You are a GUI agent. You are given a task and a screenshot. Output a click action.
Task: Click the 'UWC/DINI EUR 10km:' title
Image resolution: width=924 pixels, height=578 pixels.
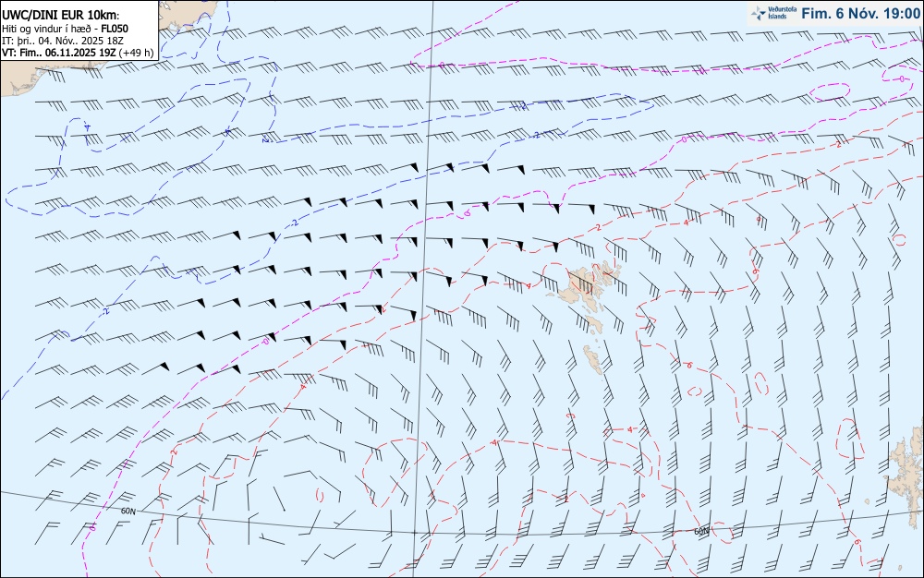click(60, 16)
